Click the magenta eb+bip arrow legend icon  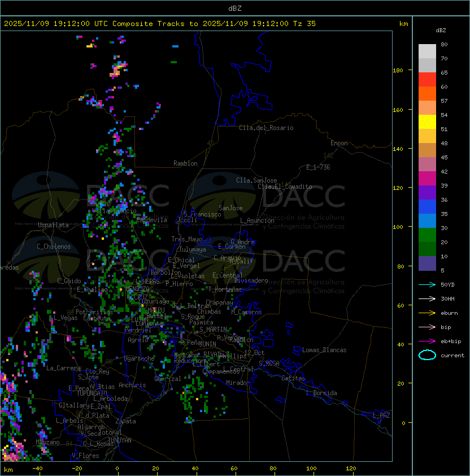tap(427, 341)
